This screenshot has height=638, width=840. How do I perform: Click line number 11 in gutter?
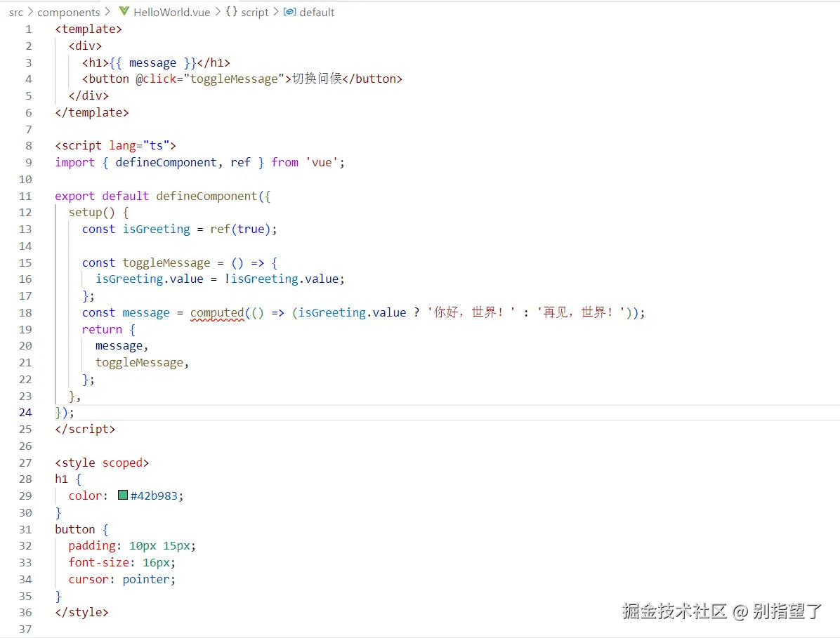(x=25, y=197)
